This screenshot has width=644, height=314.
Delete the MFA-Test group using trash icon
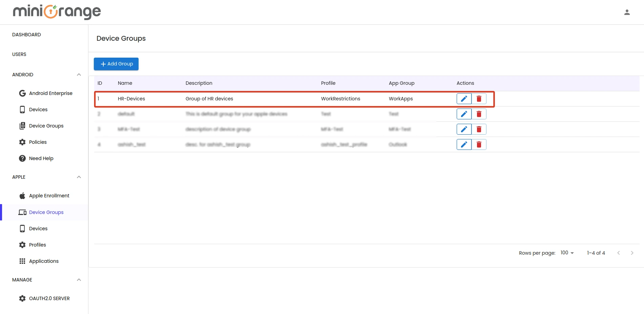[x=479, y=129]
